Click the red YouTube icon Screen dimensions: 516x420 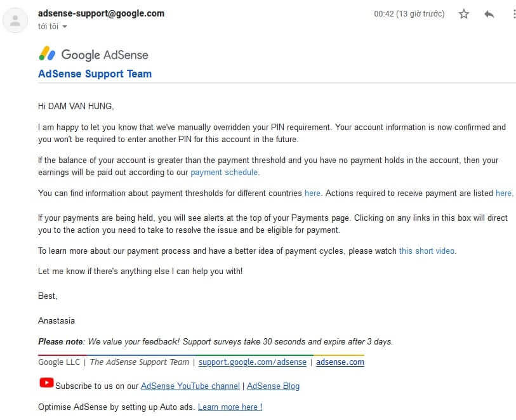(46, 383)
